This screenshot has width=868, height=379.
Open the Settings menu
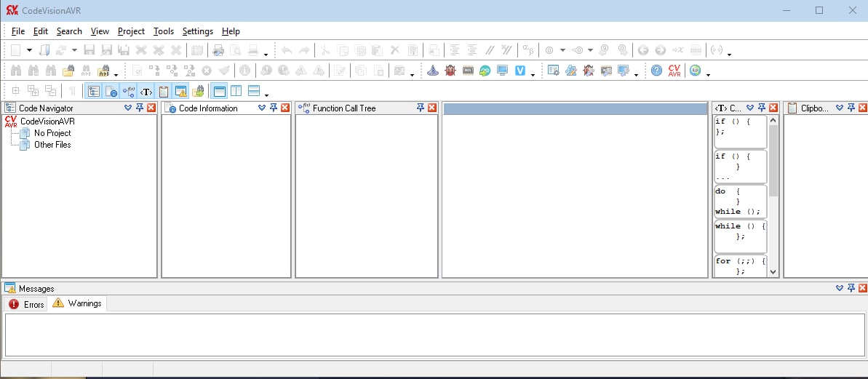pyautogui.click(x=198, y=31)
